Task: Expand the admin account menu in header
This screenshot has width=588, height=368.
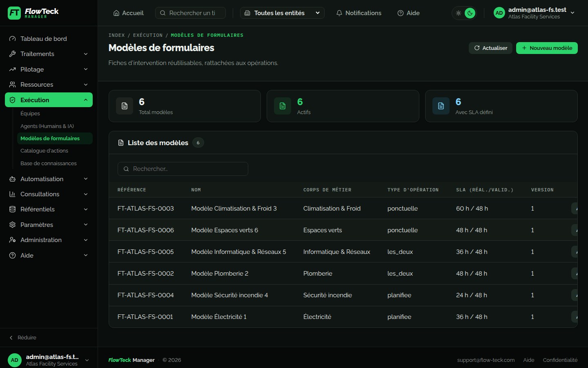Action: coord(572,13)
